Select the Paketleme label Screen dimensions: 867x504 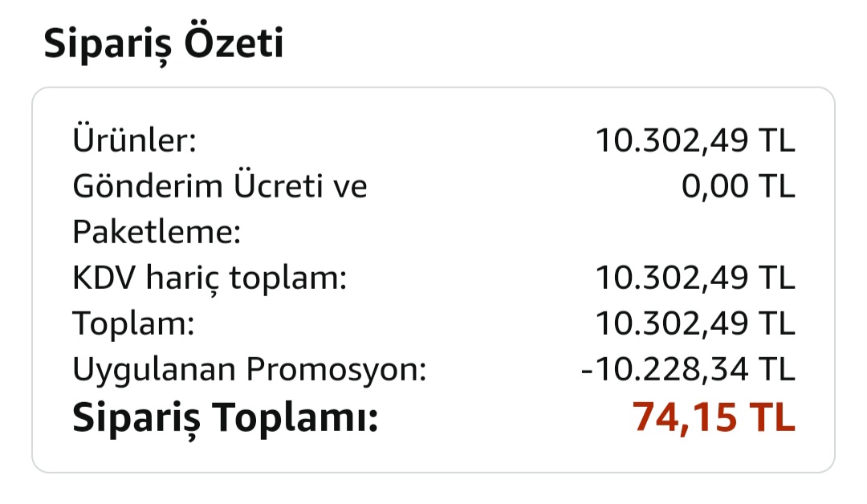pos(157,233)
